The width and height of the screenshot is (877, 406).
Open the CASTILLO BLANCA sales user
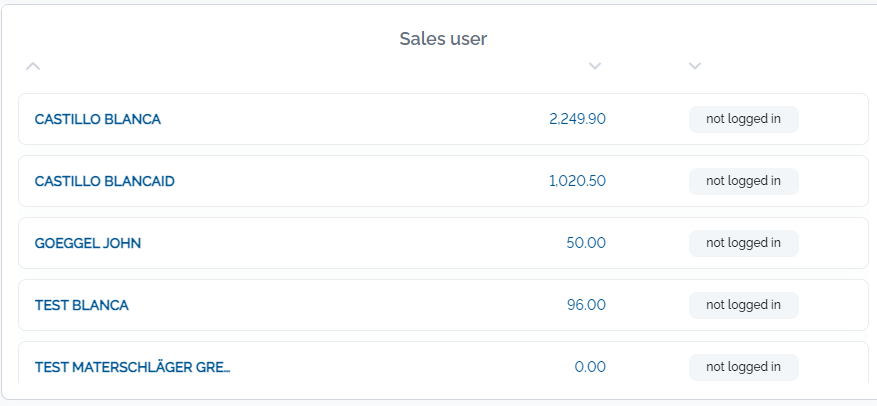coord(98,119)
